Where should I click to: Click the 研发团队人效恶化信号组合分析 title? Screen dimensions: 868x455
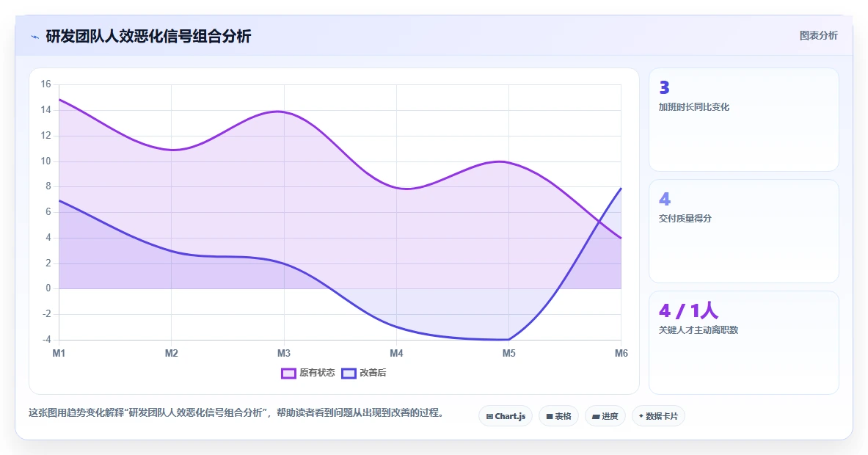(x=148, y=37)
